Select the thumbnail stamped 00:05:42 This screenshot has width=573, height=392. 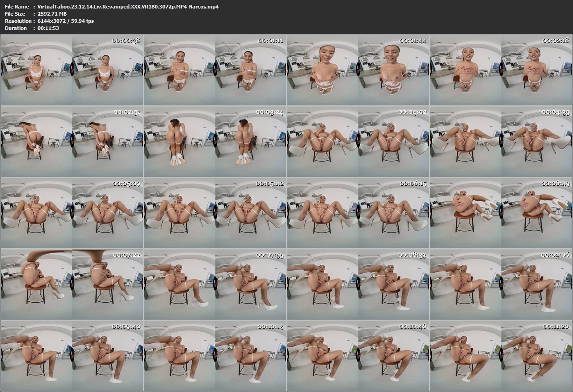[x=215, y=213]
